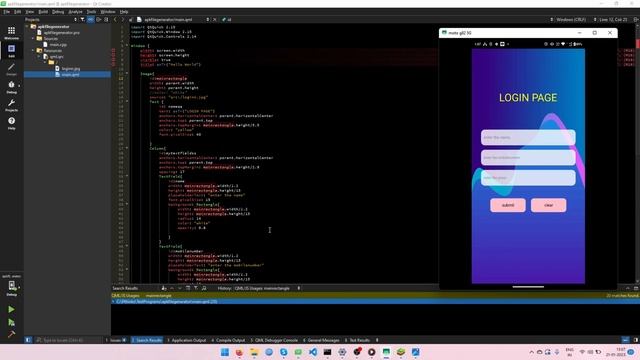Click the Build Project hammer icon
The height and width of the screenshot is (360, 640).
point(11,334)
